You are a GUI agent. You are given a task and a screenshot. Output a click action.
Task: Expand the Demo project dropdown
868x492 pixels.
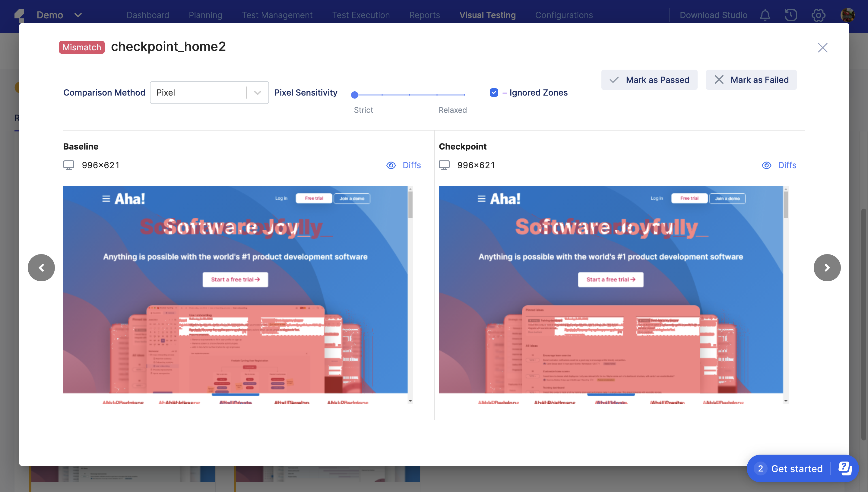click(78, 15)
